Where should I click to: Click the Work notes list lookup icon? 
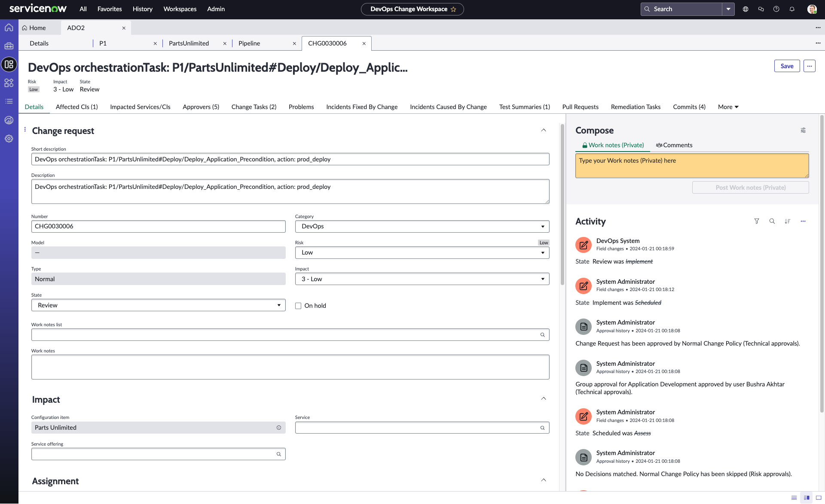click(542, 335)
